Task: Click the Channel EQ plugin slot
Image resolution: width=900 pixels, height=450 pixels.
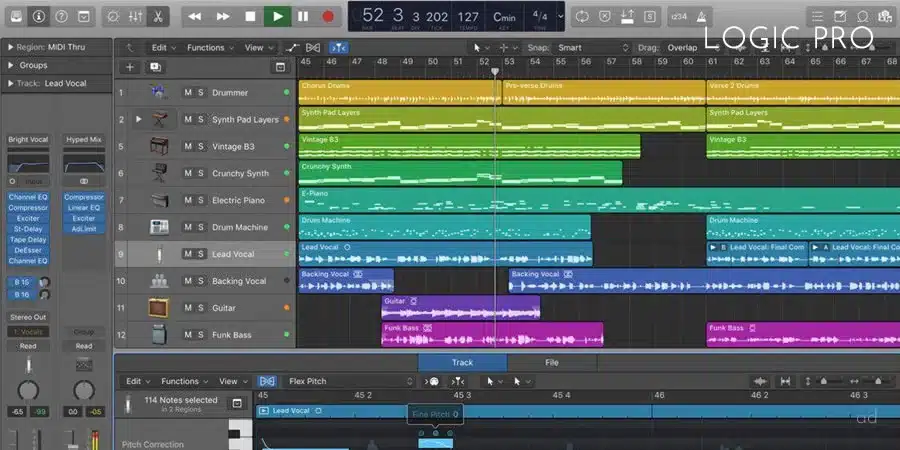Action: (28, 197)
